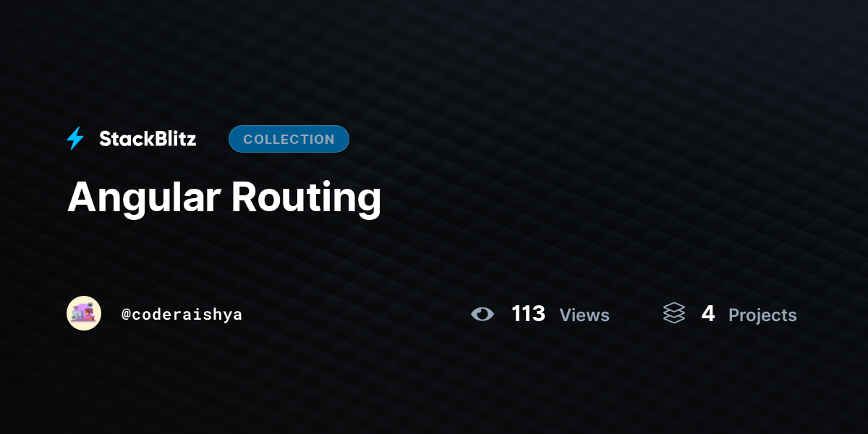Screen dimensions: 868x434
Task: Click the blue COLLECTION badge
Action: [x=289, y=139]
